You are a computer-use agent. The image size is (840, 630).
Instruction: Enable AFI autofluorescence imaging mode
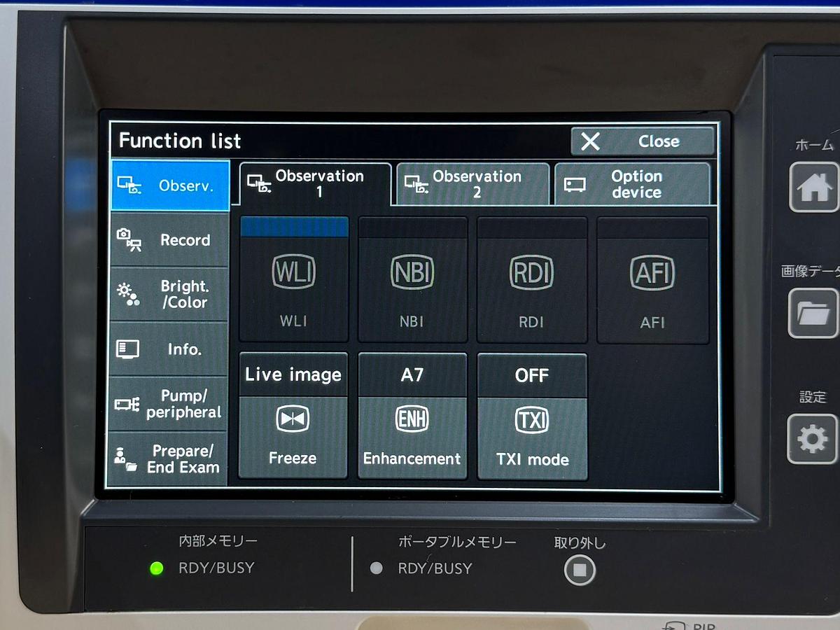[x=652, y=280]
